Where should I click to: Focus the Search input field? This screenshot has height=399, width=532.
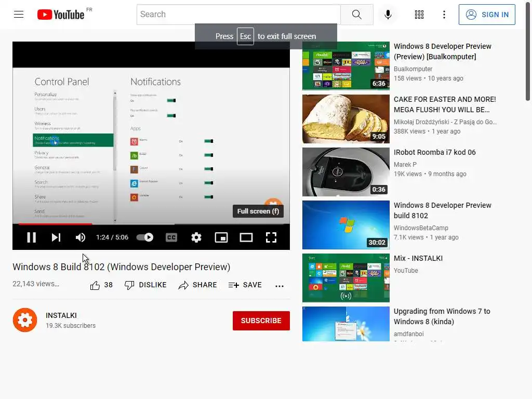[x=238, y=15]
